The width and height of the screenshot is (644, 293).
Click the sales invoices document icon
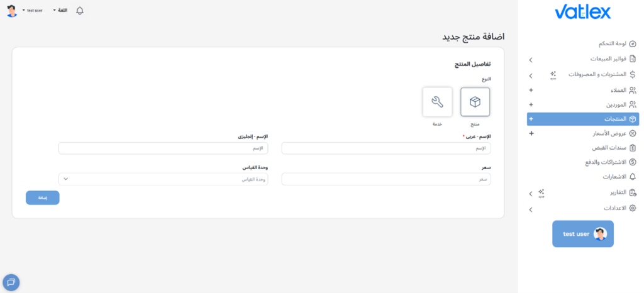pos(633,59)
